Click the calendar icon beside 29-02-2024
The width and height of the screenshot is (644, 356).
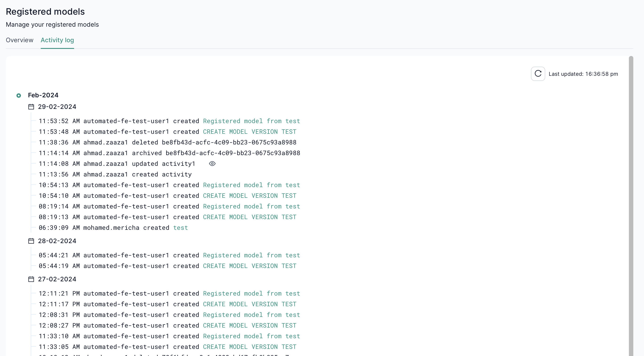[31, 106]
